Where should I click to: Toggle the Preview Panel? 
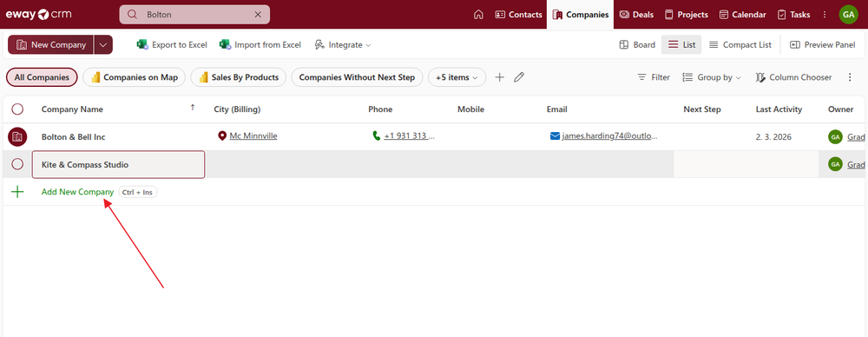[823, 45]
